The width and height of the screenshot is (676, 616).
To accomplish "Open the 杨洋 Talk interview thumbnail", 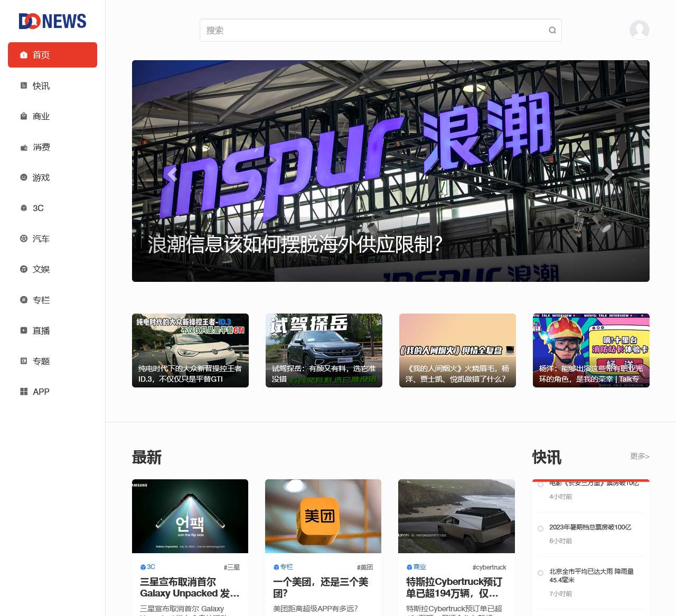I will (x=591, y=350).
